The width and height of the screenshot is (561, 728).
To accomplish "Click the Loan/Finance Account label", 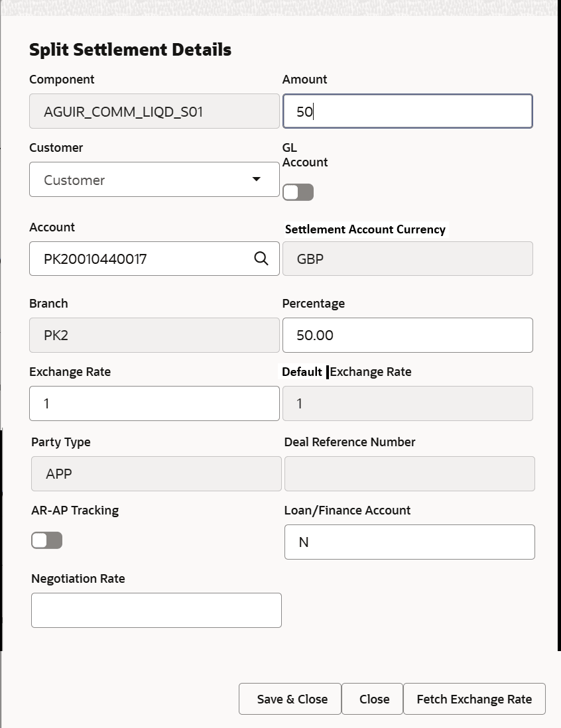I will 347,511.
